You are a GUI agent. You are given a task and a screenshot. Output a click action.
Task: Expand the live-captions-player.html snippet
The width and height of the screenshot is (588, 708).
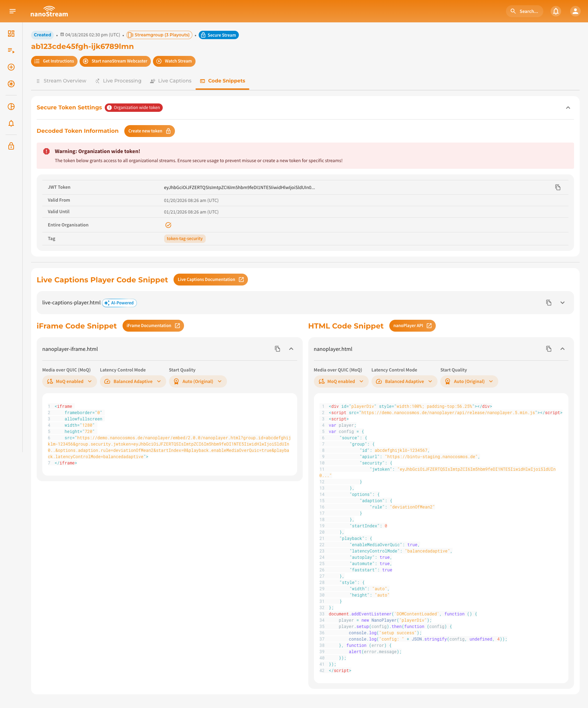(x=562, y=303)
